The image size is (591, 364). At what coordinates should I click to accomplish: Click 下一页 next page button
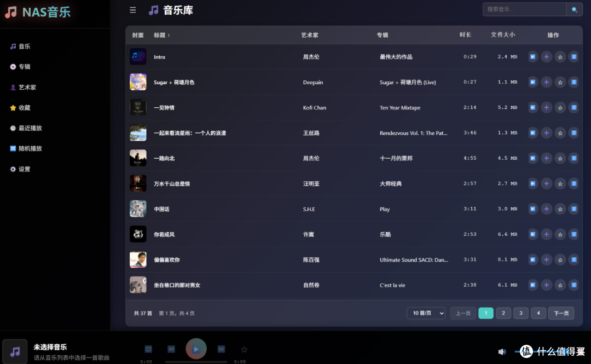561,313
